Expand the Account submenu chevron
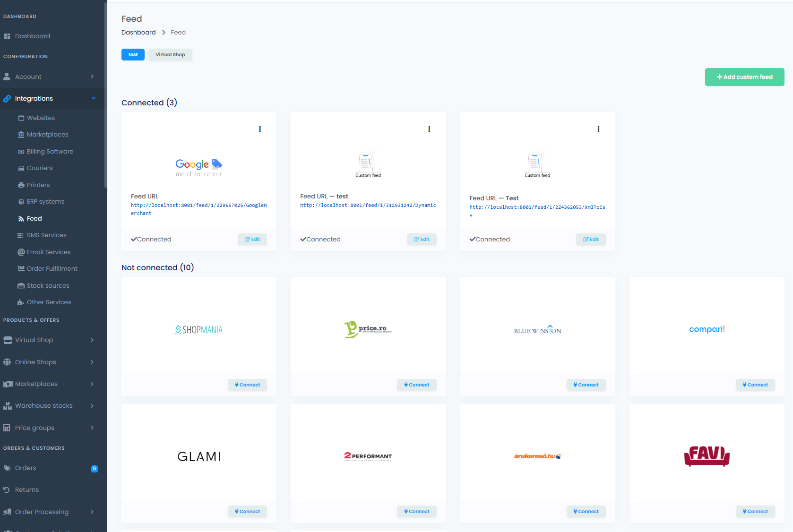 (92, 77)
